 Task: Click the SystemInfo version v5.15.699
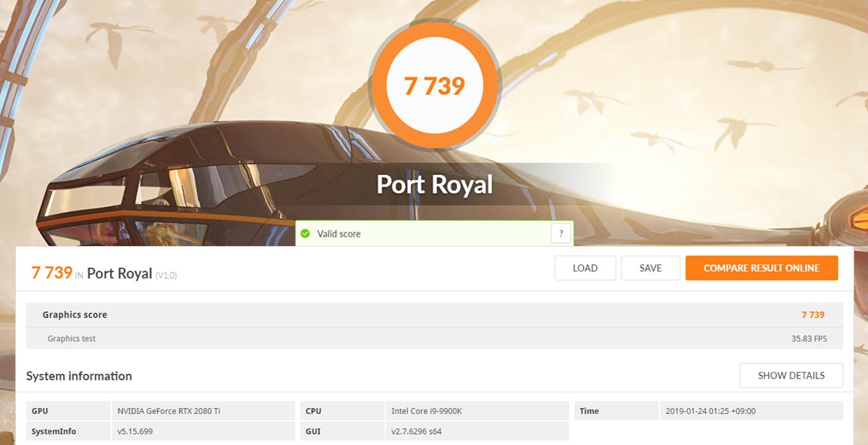(x=135, y=431)
